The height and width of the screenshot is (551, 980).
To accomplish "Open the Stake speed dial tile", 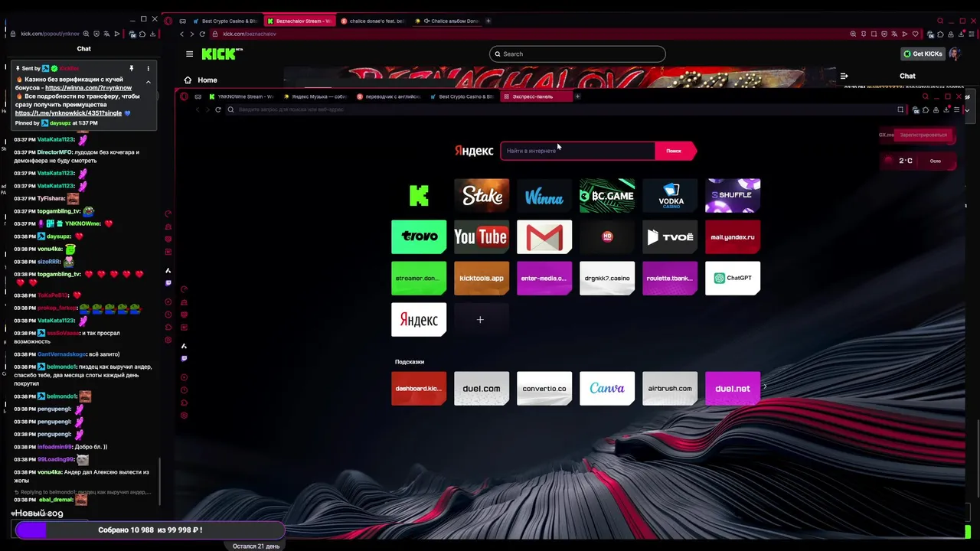I will pyautogui.click(x=482, y=195).
